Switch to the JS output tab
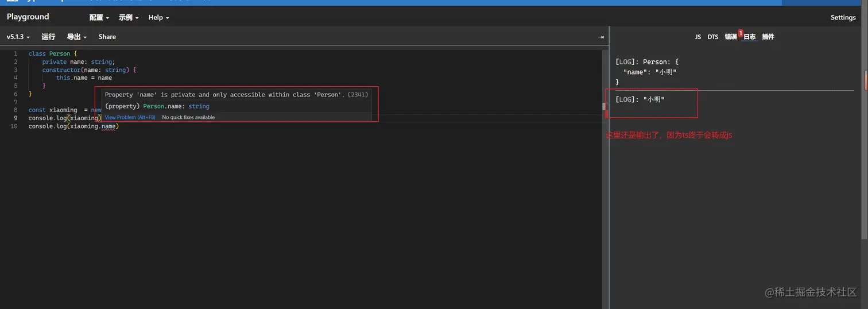Screen dimensions: 868x309 [697, 37]
